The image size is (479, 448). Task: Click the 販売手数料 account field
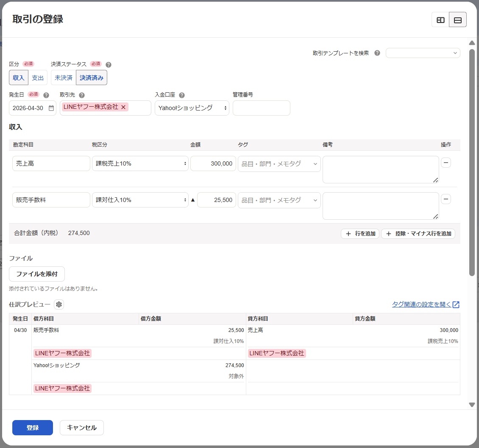click(x=51, y=200)
